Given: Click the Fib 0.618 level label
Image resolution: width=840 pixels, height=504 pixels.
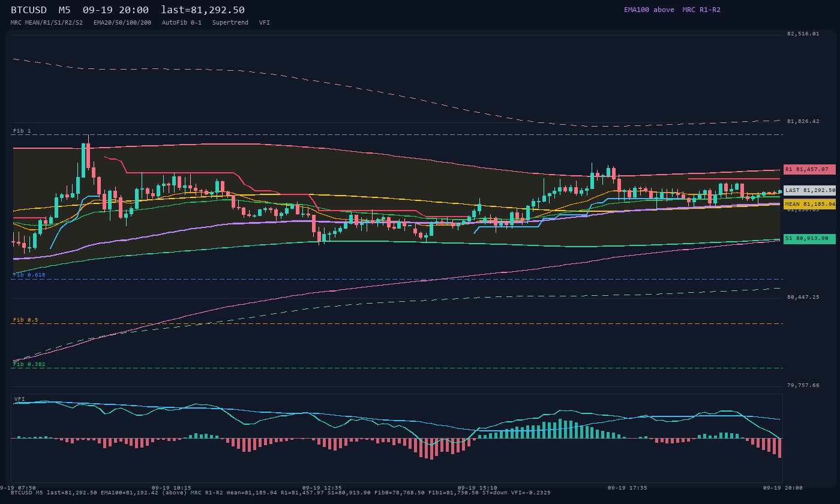Looking at the screenshot, I should (29, 275).
